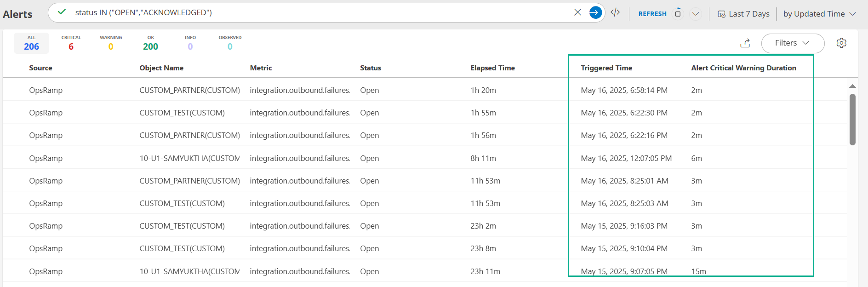The height and width of the screenshot is (287, 868).
Task: Click triggered time 'May 16, 2025, 6:22:16 PM'
Action: tap(624, 135)
